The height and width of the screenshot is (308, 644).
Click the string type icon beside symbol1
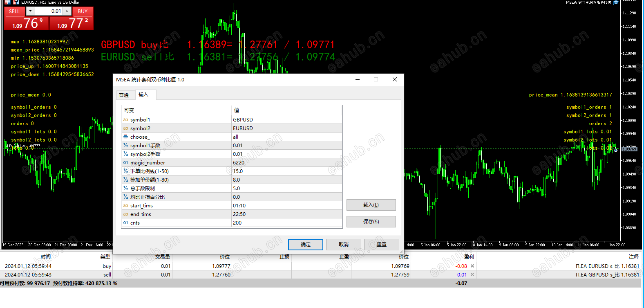[x=125, y=119]
